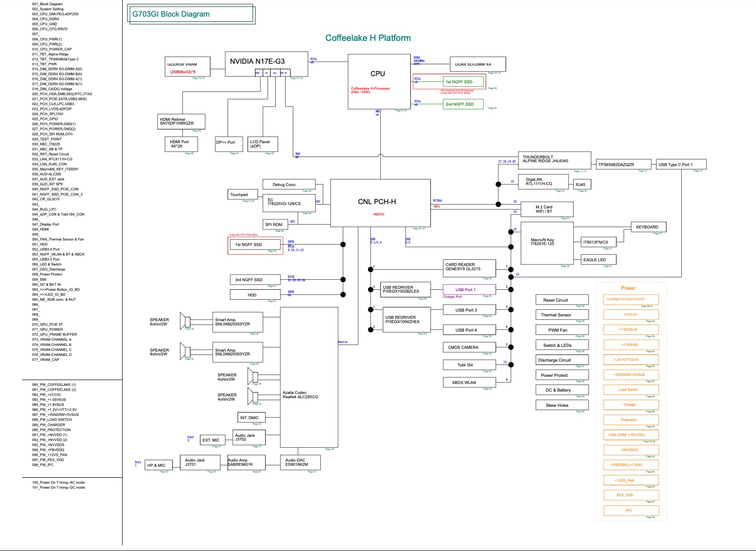This screenshot has height=551, width=756.
Task: Open the 089_PW_CHARGER entry
Action: [x=49, y=425]
